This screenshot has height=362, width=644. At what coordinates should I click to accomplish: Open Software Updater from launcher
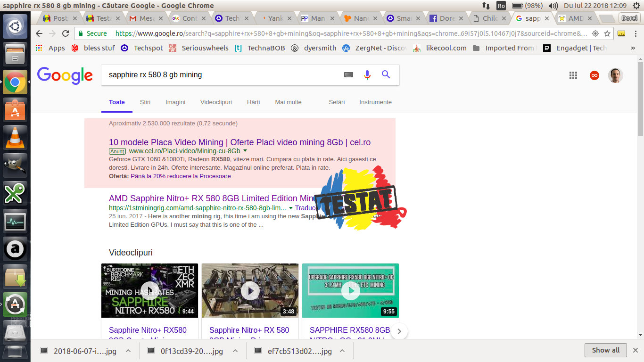pos(15,304)
